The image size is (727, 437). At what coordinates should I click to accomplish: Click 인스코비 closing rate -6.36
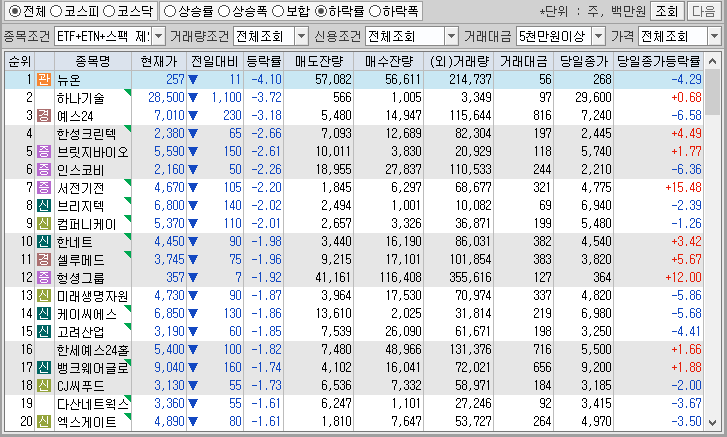pyautogui.click(x=687, y=170)
